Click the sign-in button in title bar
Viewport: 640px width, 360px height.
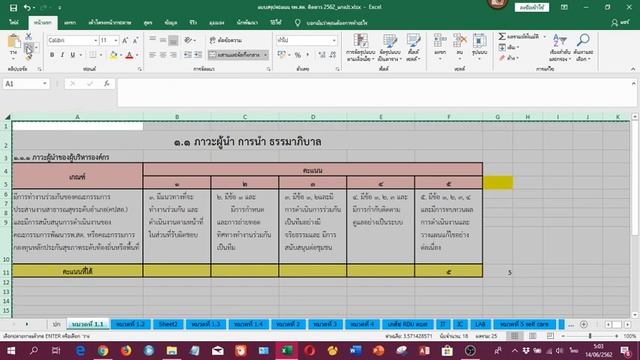[531, 7]
